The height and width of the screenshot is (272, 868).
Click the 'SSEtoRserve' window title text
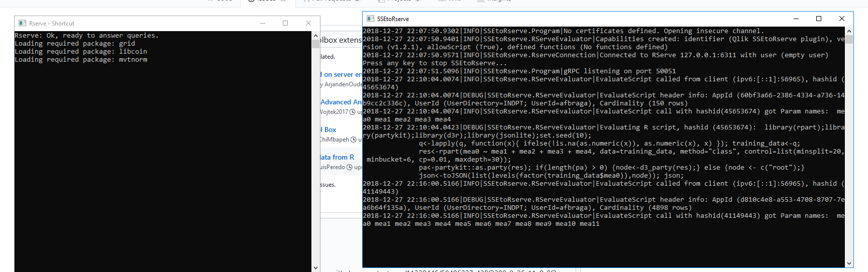(x=393, y=19)
